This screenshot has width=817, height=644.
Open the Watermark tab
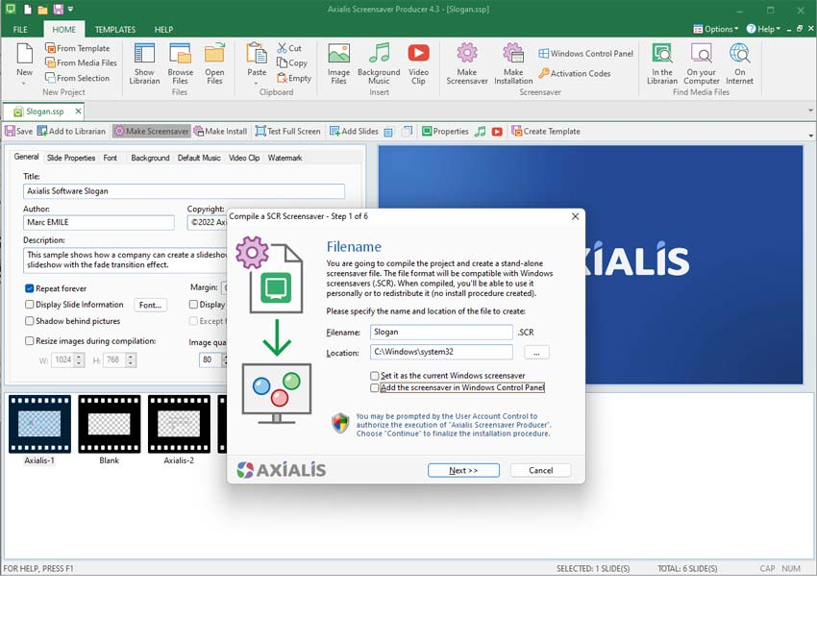285,158
